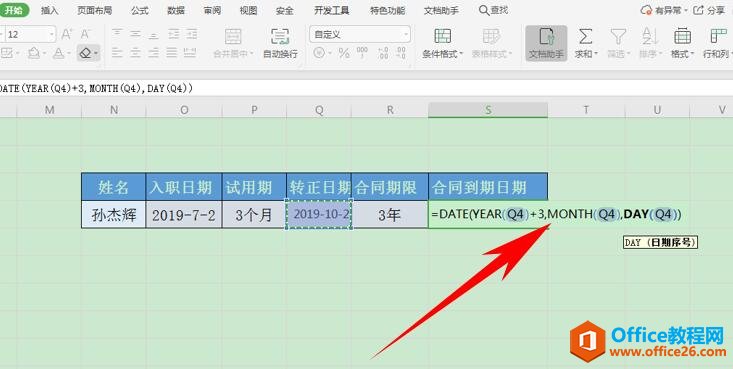The width and height of the screenshot is (733, 369).
Task: Open the 数据 tab
Action: point(176,10)
